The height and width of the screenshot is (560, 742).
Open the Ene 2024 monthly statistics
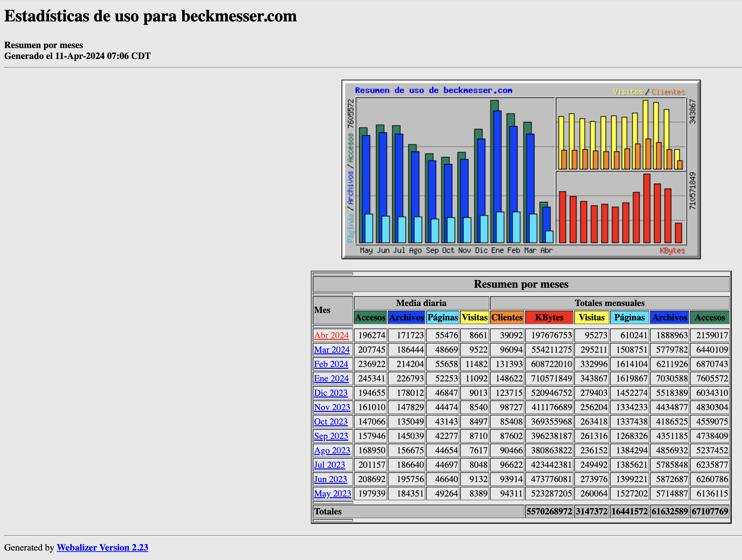(x=331, y=378)
